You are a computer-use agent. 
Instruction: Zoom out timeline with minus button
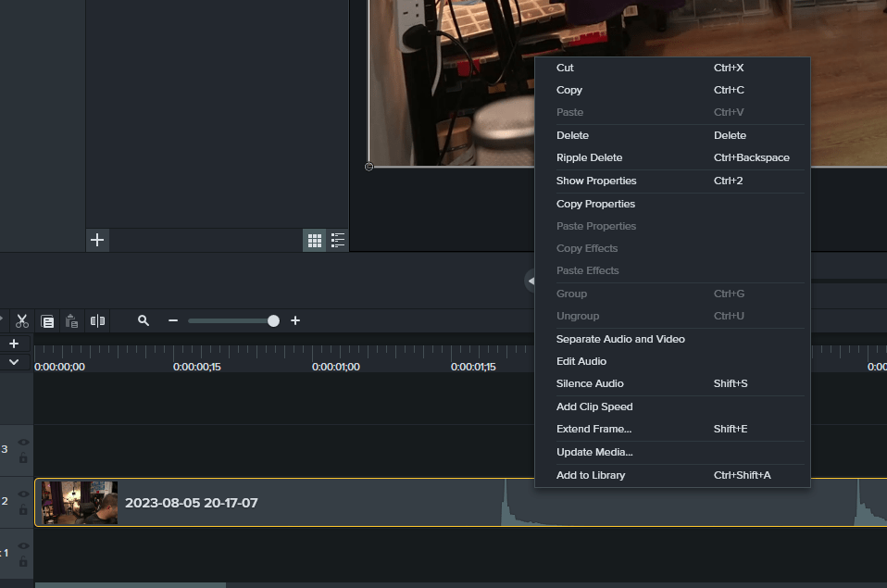pos(173,321)
